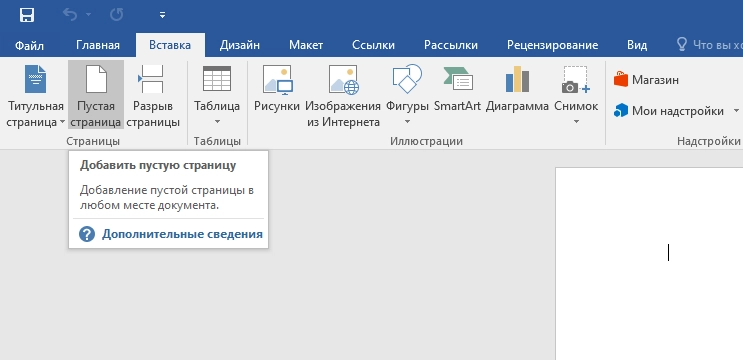Click the Фигуры shapes icon

[407, 79]
